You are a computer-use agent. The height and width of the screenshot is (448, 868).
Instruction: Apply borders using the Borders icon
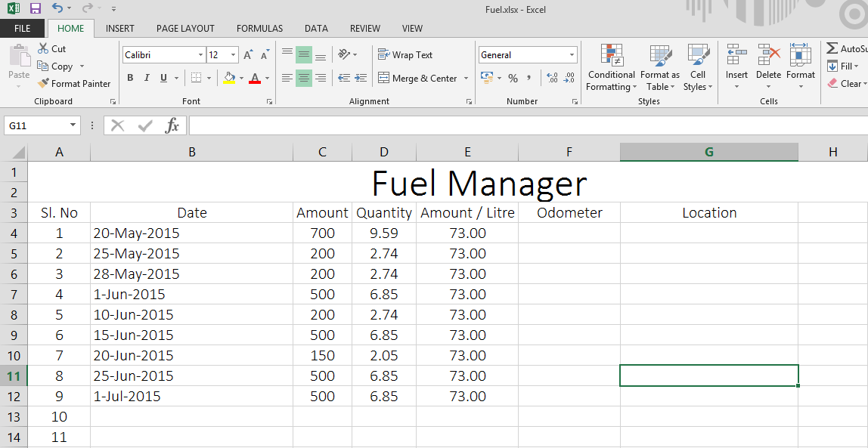tap(196, 78)
